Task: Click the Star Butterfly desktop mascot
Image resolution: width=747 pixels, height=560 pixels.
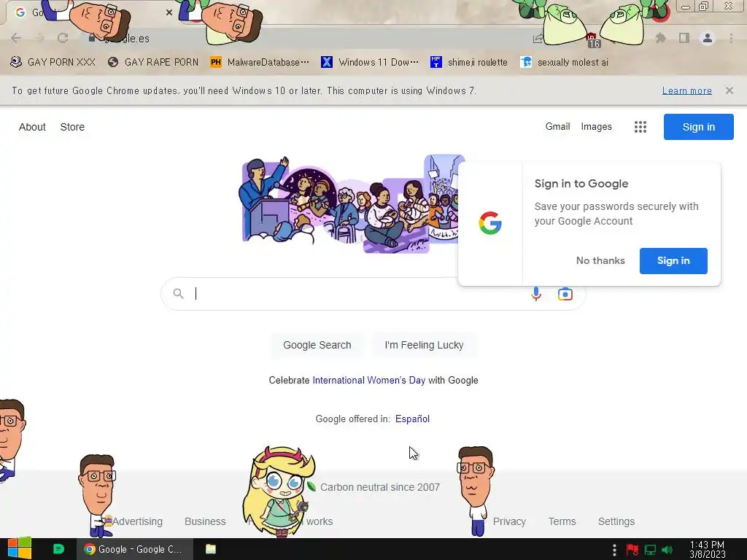Action: coord(279,491)
